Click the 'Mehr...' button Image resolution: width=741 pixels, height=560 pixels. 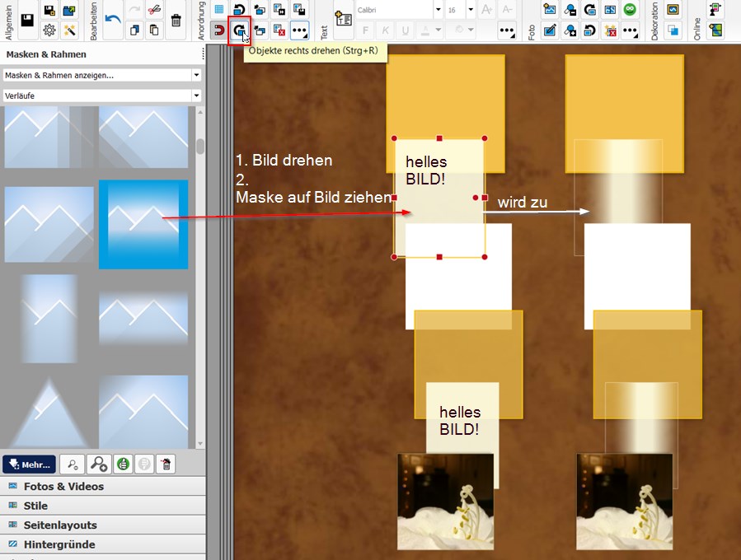click(x=29, y=464)
